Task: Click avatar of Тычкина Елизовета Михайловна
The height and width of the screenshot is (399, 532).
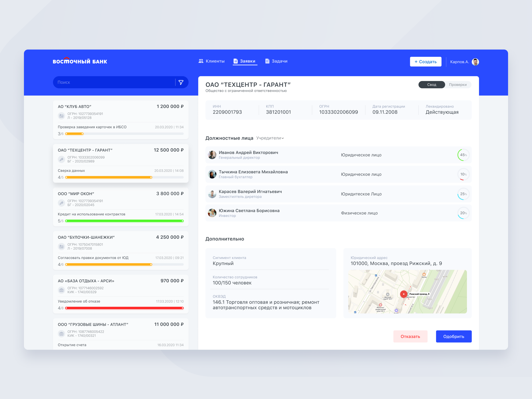Action: [212, 174]
